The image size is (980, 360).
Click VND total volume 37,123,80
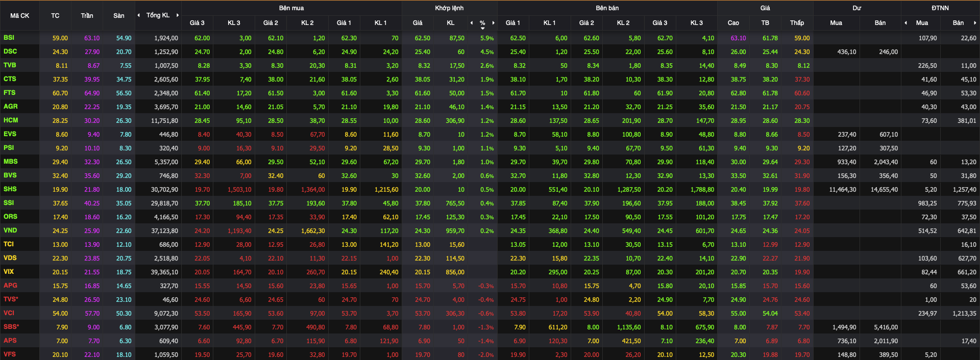pyautogui.click(x=164, y=231)
